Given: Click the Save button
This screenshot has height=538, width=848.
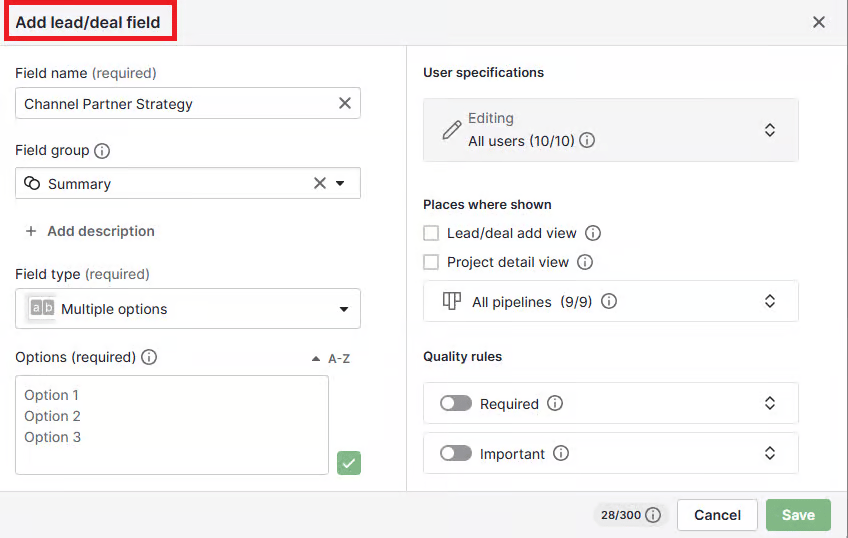Looking at the screenshot, I should (798, 515).
